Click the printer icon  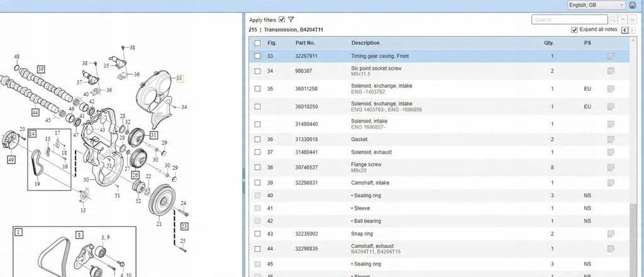(x=632, y=5)
